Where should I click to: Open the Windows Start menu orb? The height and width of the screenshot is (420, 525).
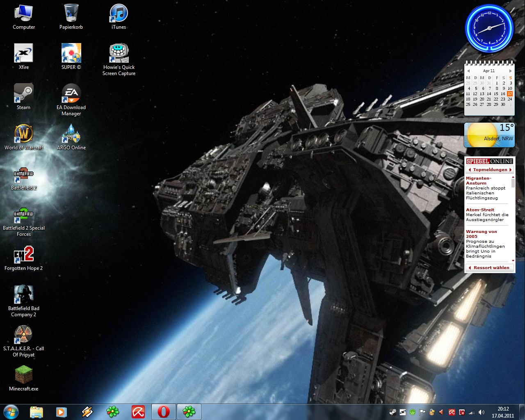[x=11, y=412]
